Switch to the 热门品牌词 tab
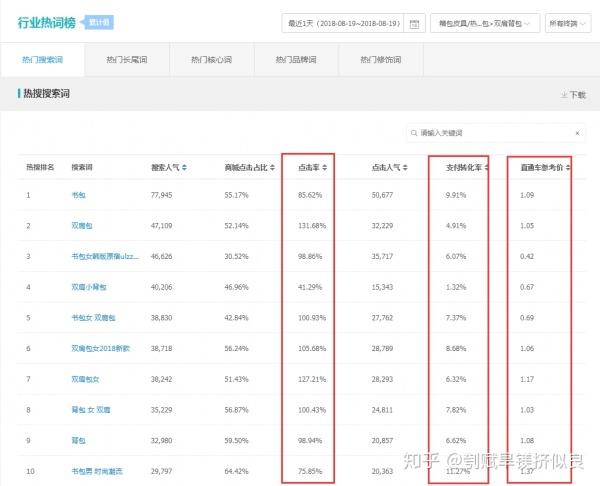The width and height of the screenshot is (600, 486). [x=296, y=60]
